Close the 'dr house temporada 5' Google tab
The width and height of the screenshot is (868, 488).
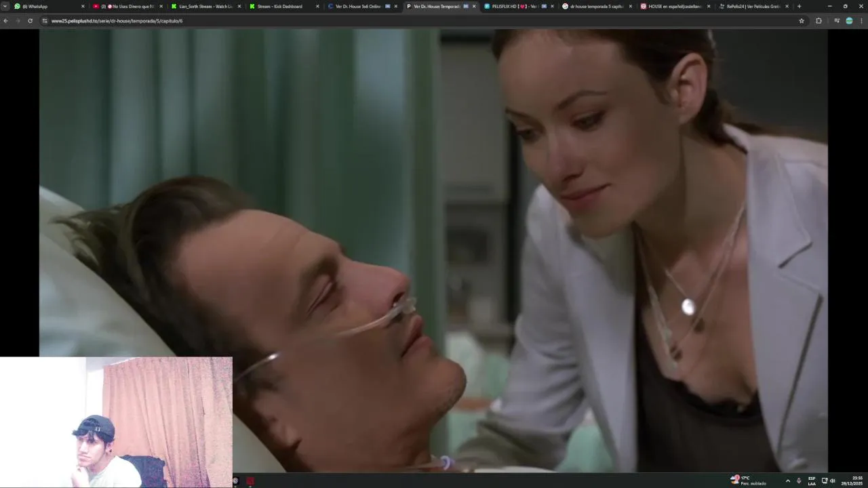(631, 6)
